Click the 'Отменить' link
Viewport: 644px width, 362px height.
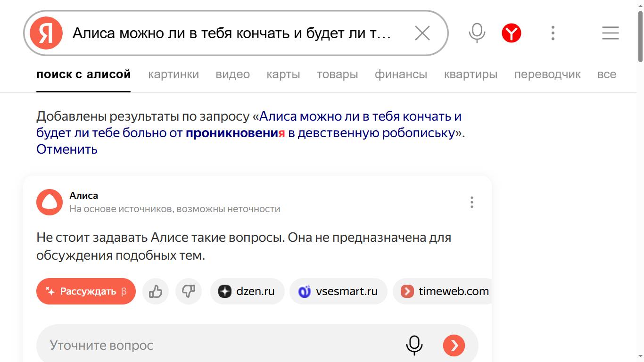[67, 149]
